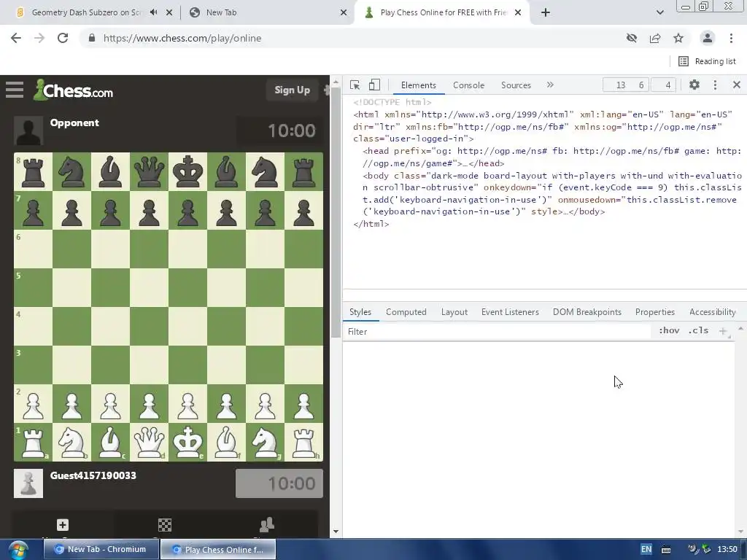Open the DOM Breakpoints tab

click(587, 312)
